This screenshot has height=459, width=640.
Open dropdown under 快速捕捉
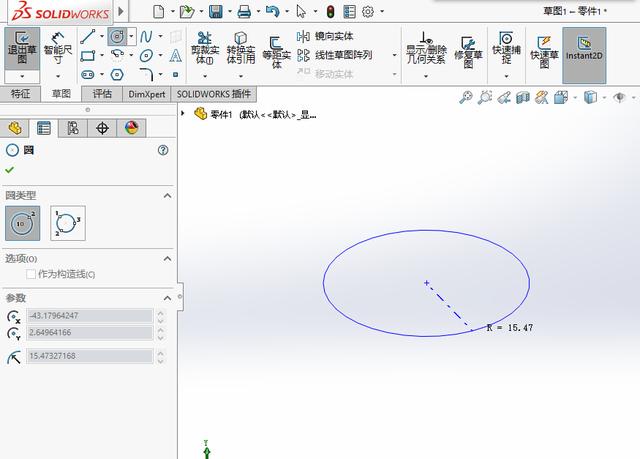click(506, 76)
